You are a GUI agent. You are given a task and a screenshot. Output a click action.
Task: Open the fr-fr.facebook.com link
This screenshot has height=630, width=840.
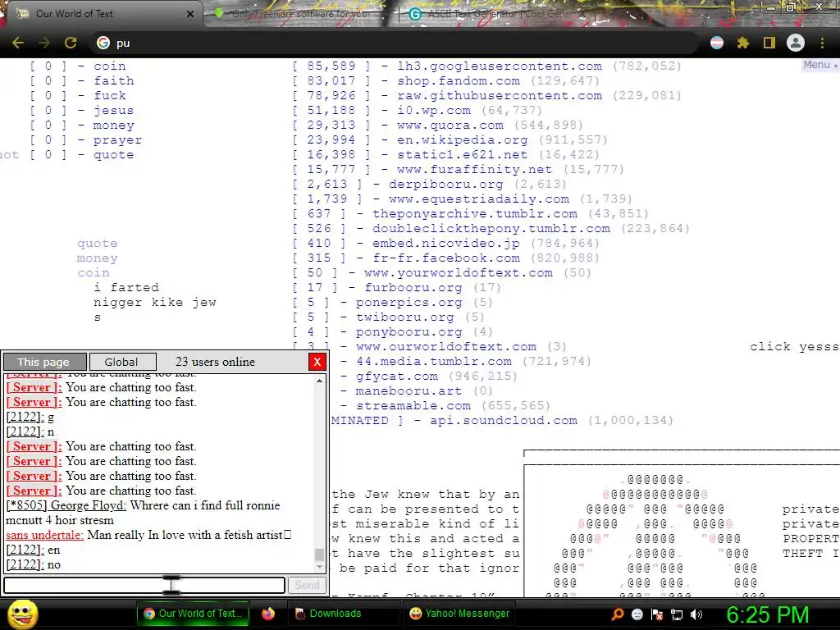pos(445,258)
